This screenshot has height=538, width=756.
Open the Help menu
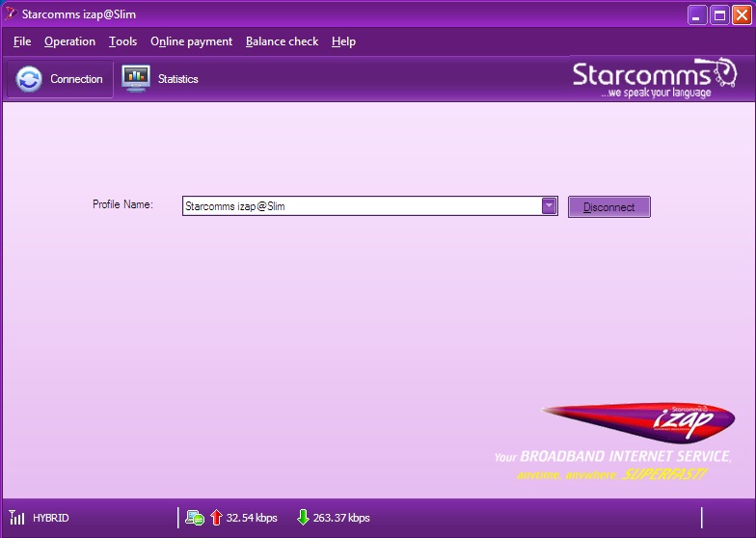tap(343, 41)
